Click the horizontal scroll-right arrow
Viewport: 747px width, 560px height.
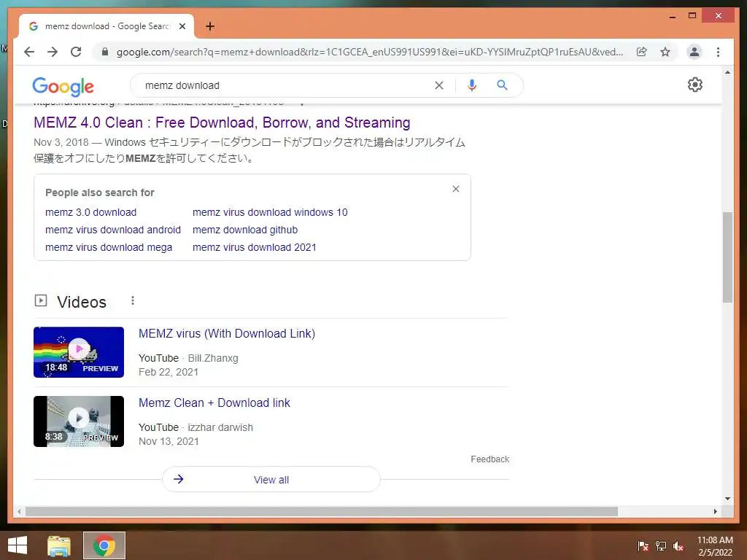point(715,511)
